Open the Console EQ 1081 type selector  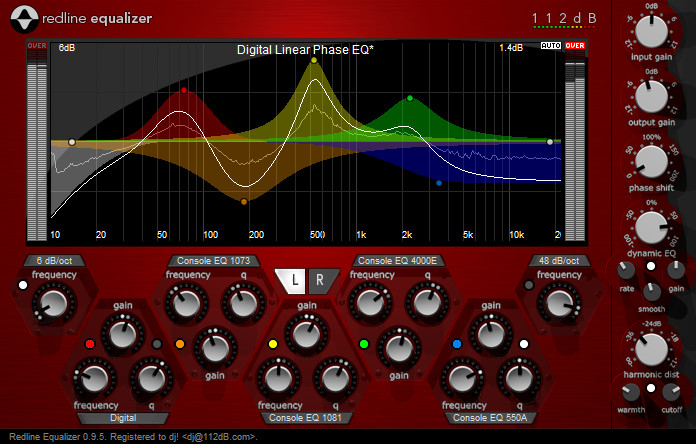(305, 418)
